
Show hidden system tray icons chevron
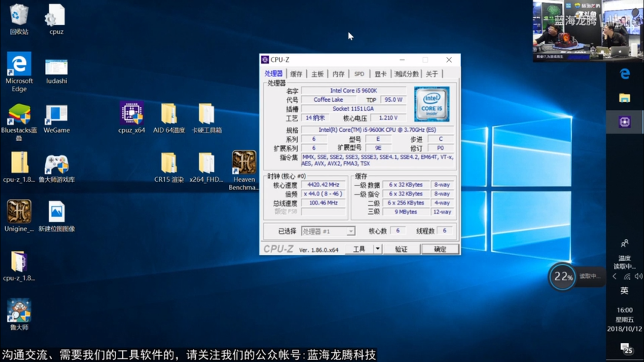click(614, 276)
